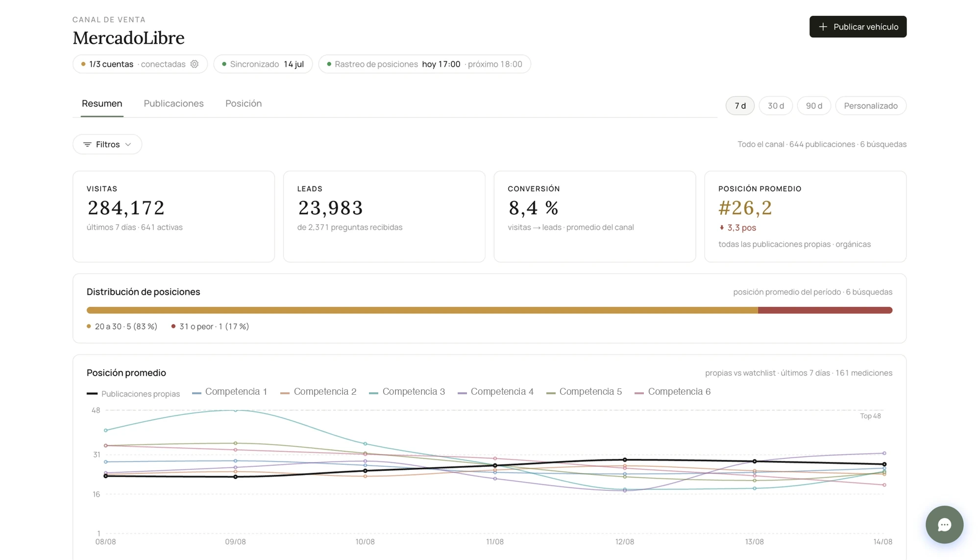Toggle Competencia 1 legend series
Screen dimensions: 980x560
point(230,391)
